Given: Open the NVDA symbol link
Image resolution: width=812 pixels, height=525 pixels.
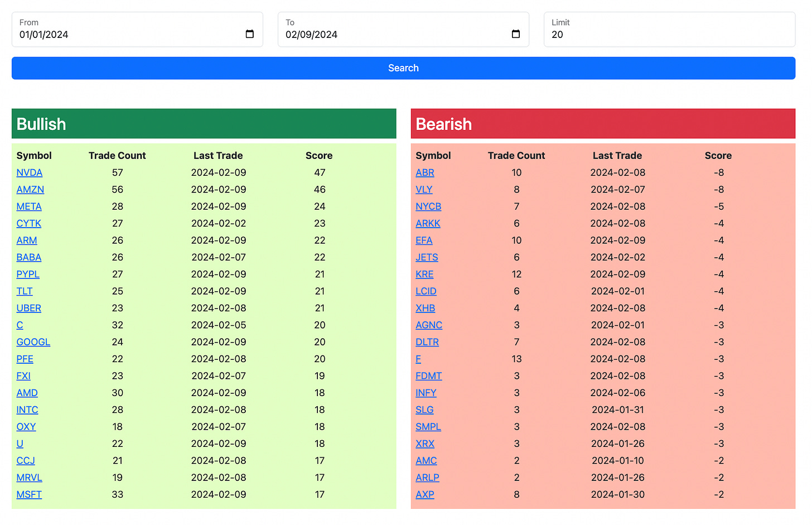Looking at the screenshot, I should click(x=30, y=173).
